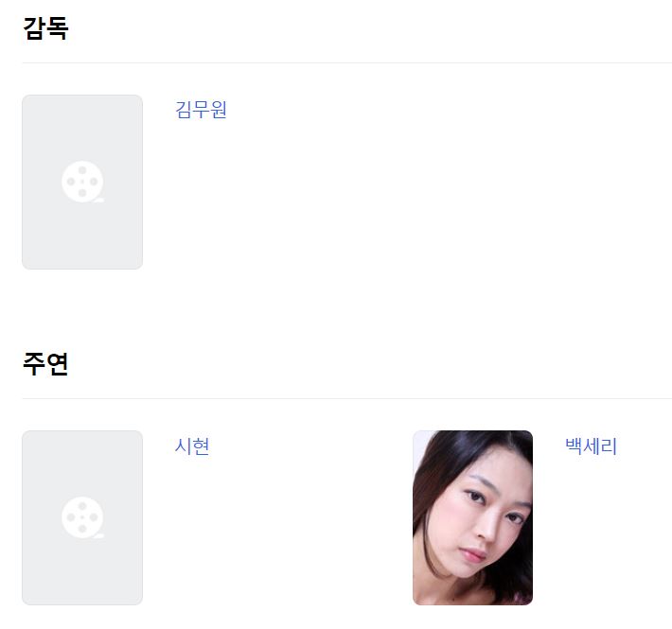Viewport: 672px width, 629px height.
Task: Click the divider line below 감독 heading
Action: click(347, 63)
